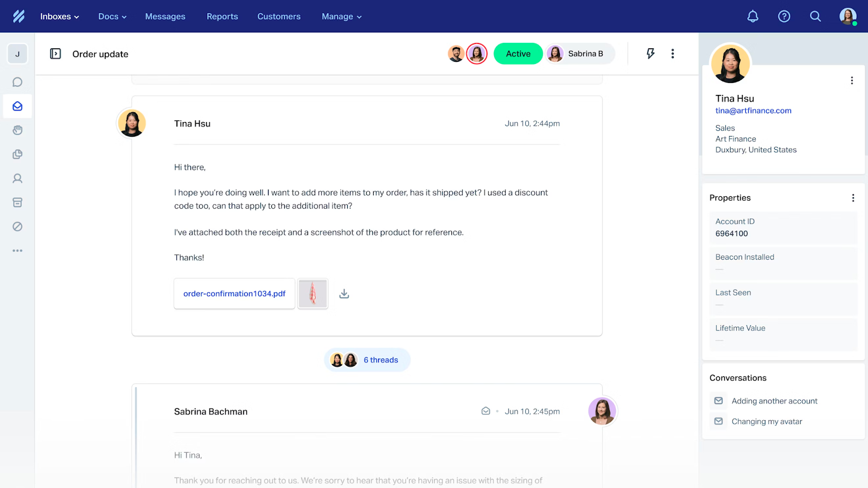Open the sidebar spam blocked-circle icon

pyautogui.click(x=17, y=227)
